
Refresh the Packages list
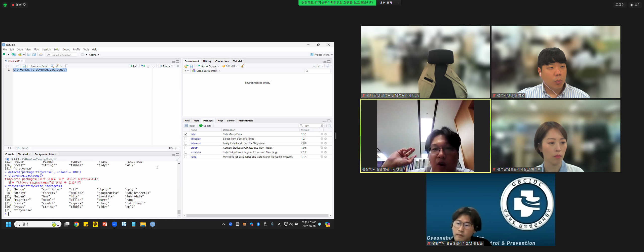[x=329, y=125]
